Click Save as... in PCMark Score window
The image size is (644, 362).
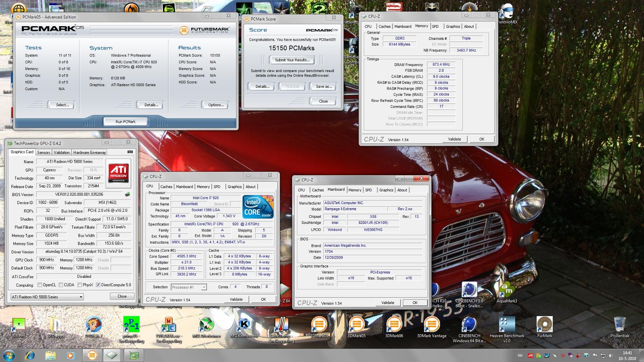[x=324, y=87]
